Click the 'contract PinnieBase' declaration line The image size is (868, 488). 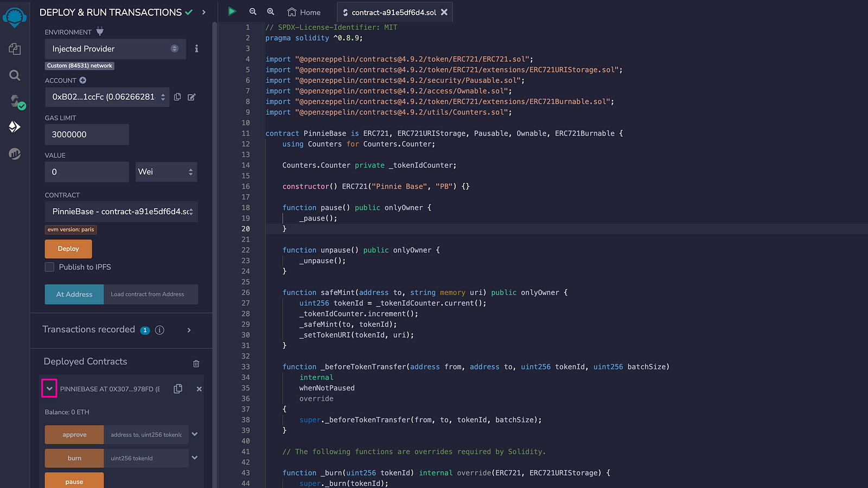[444, 133]
